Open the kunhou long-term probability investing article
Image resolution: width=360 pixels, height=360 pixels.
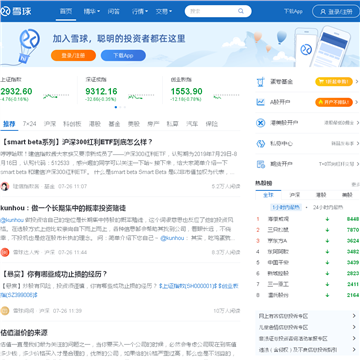63,208
